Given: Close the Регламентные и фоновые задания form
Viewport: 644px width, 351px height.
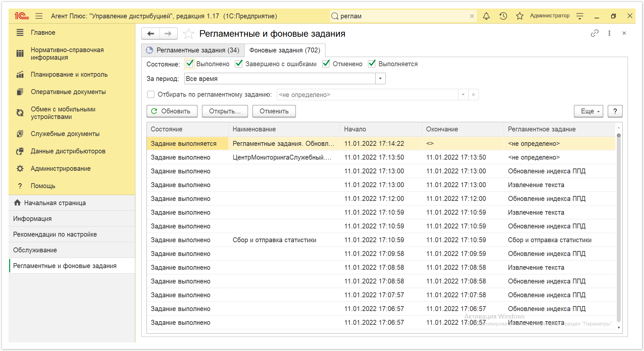Looking at the screenshot, I should point(624,33).
